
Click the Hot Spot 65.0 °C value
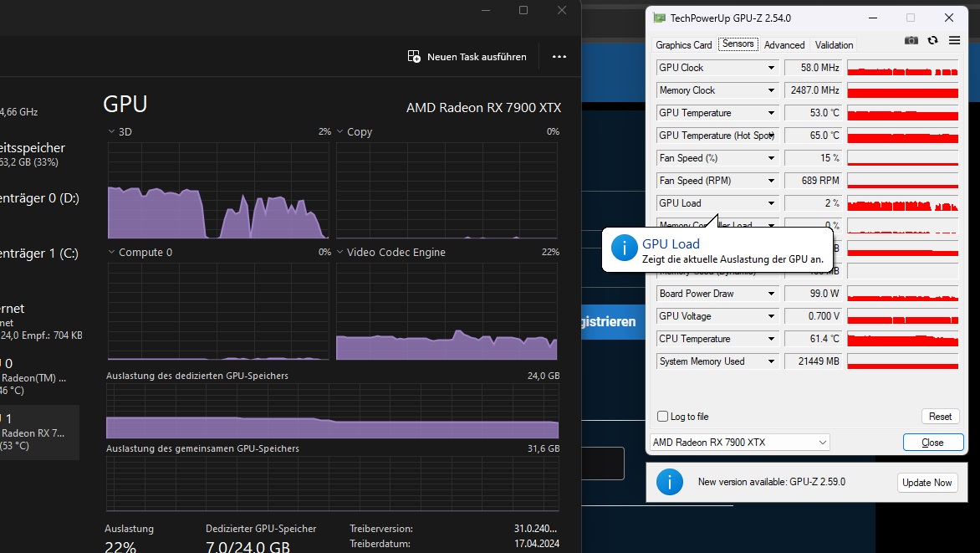[813, 136]
